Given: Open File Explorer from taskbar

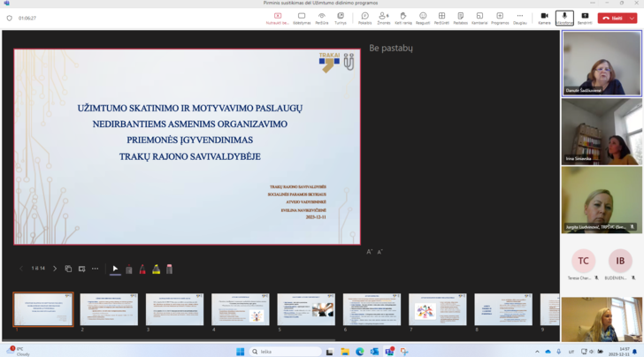Looking at the screenshot, I should click(345, 352).
